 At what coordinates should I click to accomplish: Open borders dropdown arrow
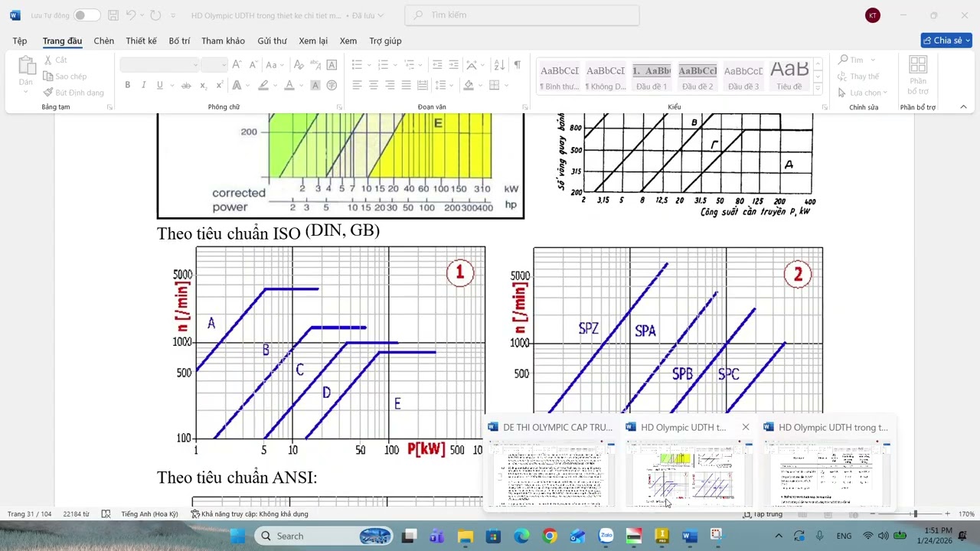pos(506,85)
